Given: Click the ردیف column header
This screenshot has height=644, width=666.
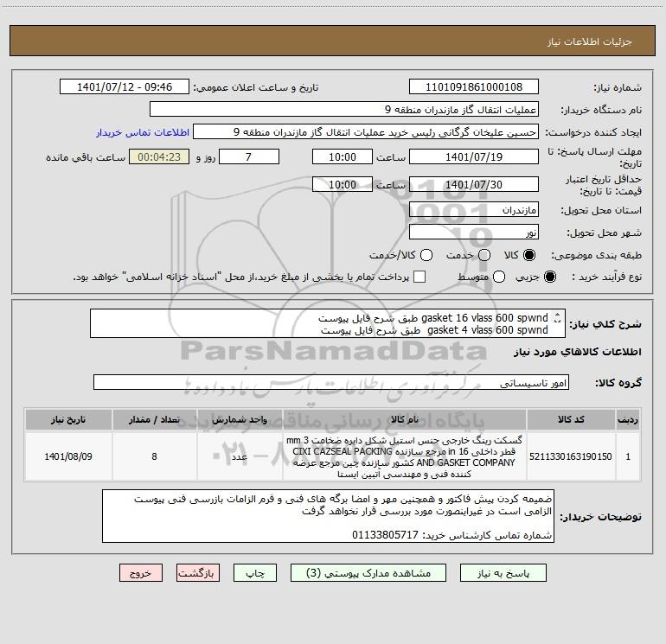Looking at the screenshot, I should (628, 419).
